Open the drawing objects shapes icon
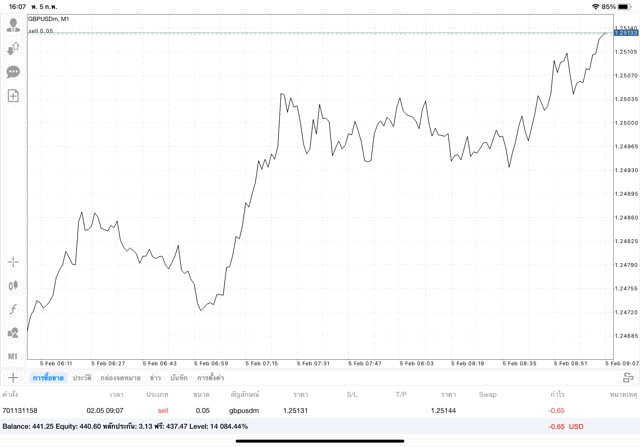 pyautogui.click(x=13, y=332)
